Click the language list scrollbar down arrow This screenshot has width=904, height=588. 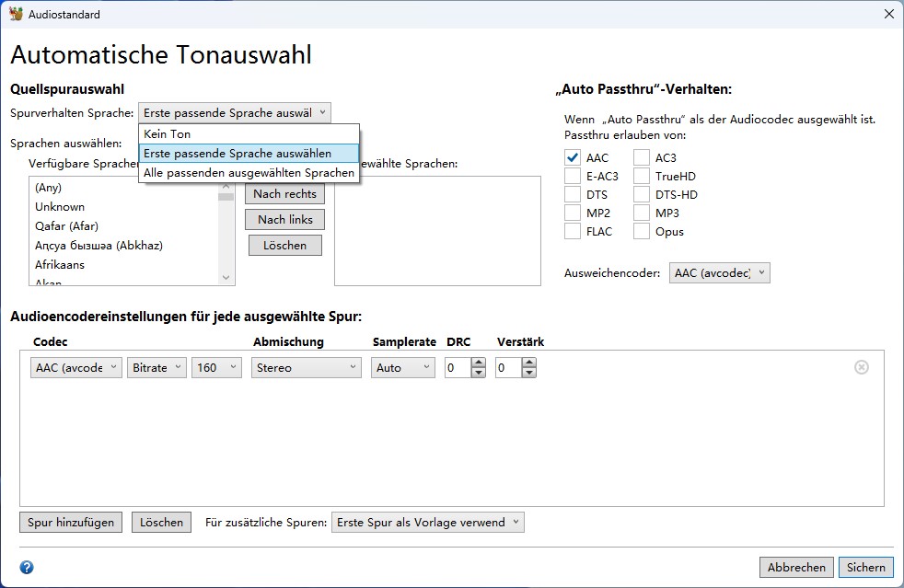coord(226,277)
